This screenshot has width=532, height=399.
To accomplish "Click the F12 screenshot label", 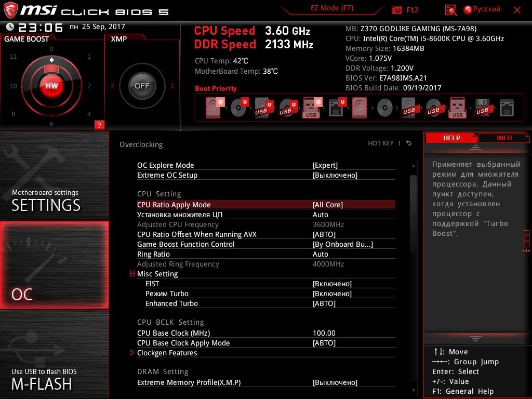I will coord(412,10).
